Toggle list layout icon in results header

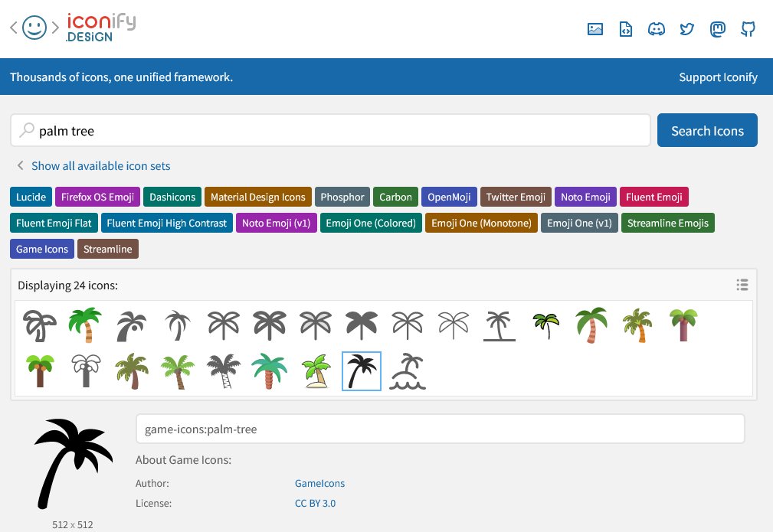point(742,285)
